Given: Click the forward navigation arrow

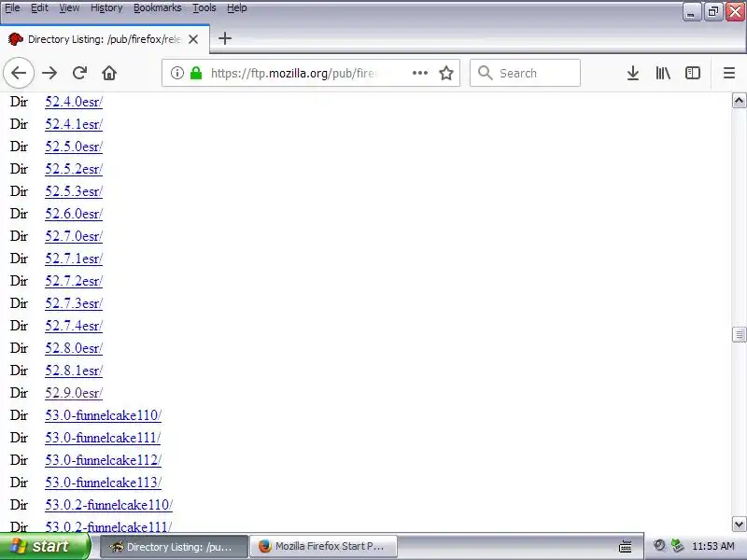Looking at the screenshot, I should pos(49,73).
